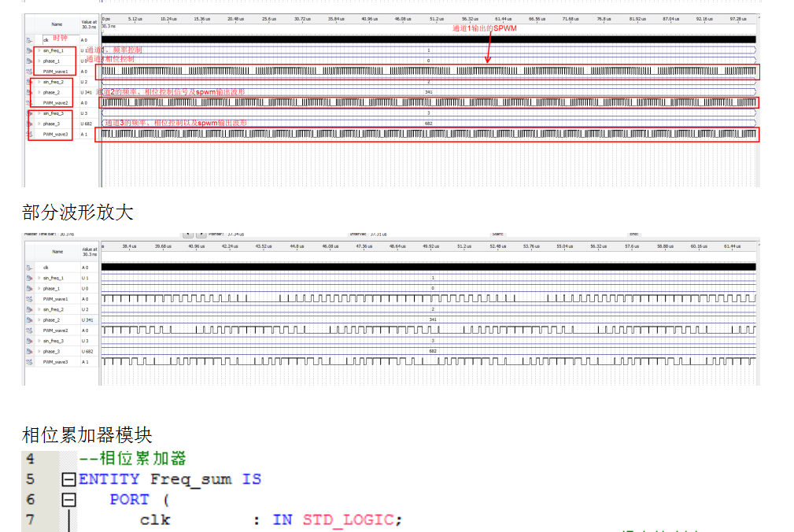Click the sin_freq_2 bus icon in lower waveform

point(29,309)
